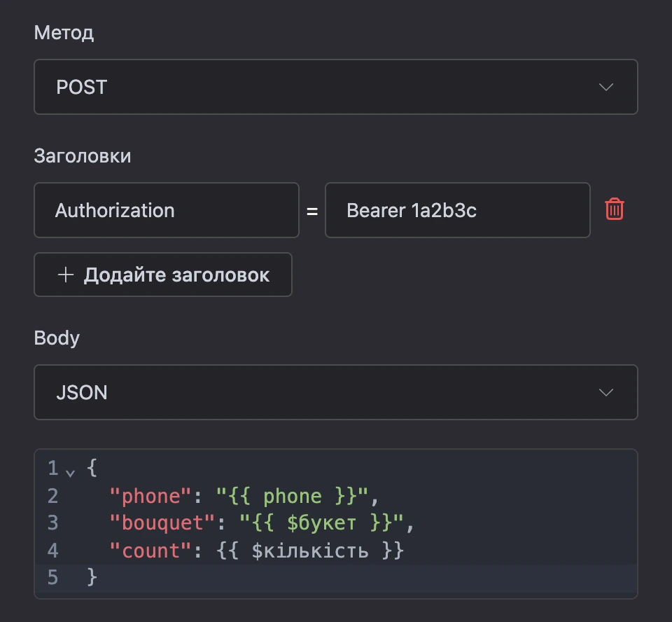Click the "{{ phone }}" value in the editor
The width and height of the screenshot is (672, 622).
pyautogui.click(x=291, y=497)
